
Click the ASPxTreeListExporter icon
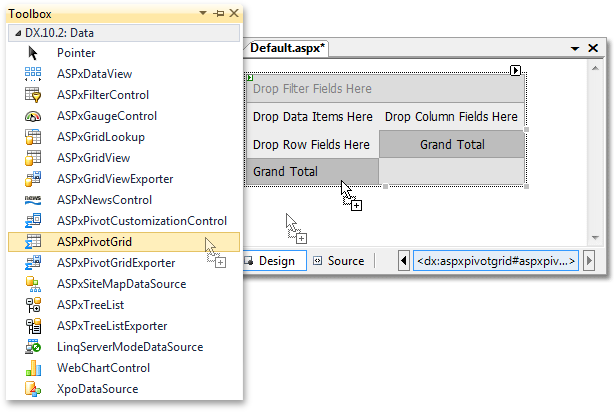pos(33,326)
